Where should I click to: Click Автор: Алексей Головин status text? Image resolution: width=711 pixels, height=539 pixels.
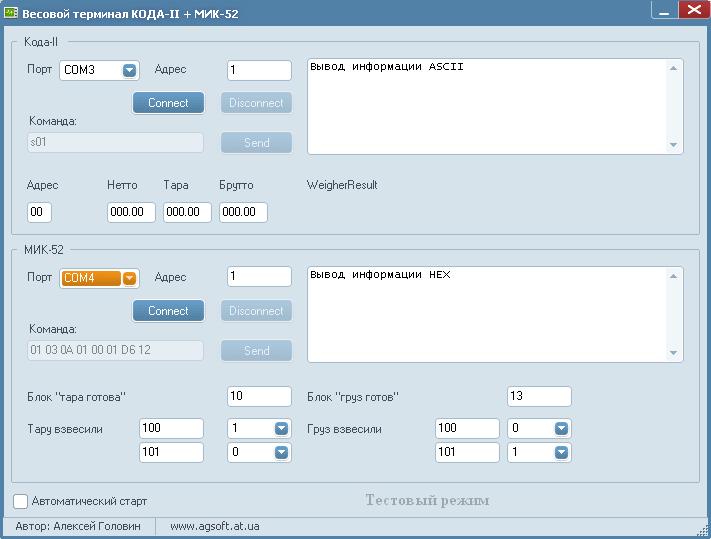click(78, 526)
